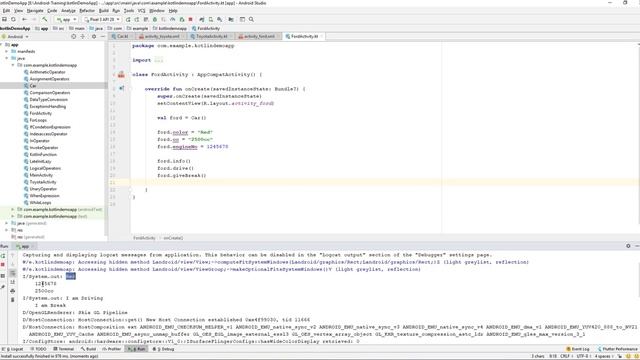Image resolution: width=640 pixels, height=360 pixels.
Task: Select KotlinFunction in project tree
Action: coord(43,155)
